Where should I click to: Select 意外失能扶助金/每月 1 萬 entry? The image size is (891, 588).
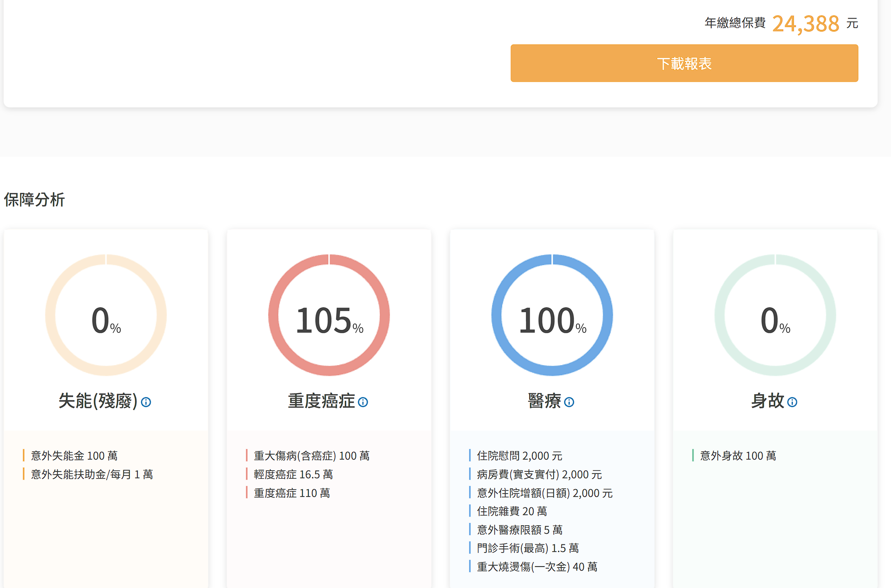(91, 474)
